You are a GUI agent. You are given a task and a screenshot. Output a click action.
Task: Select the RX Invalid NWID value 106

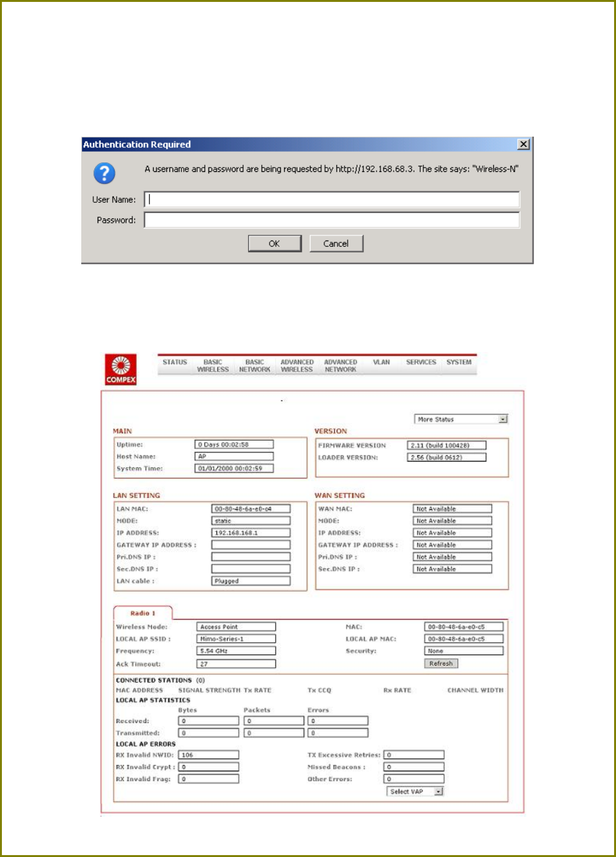click(208, 755)
